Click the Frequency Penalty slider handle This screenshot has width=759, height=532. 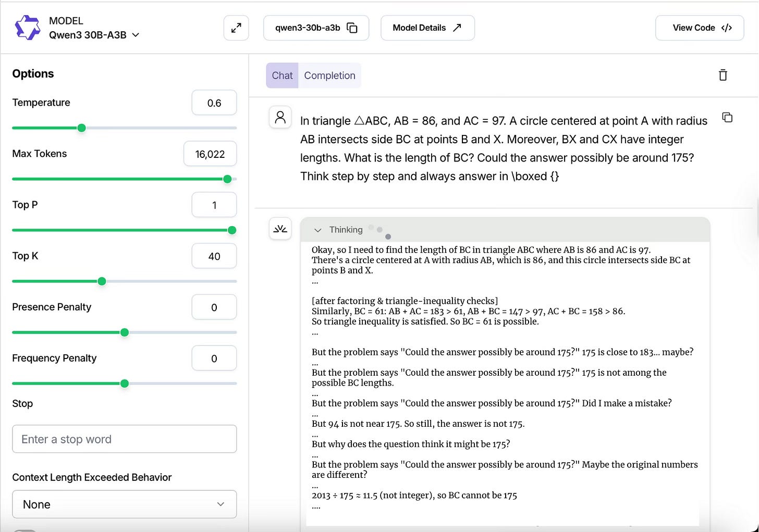point(125,383)
